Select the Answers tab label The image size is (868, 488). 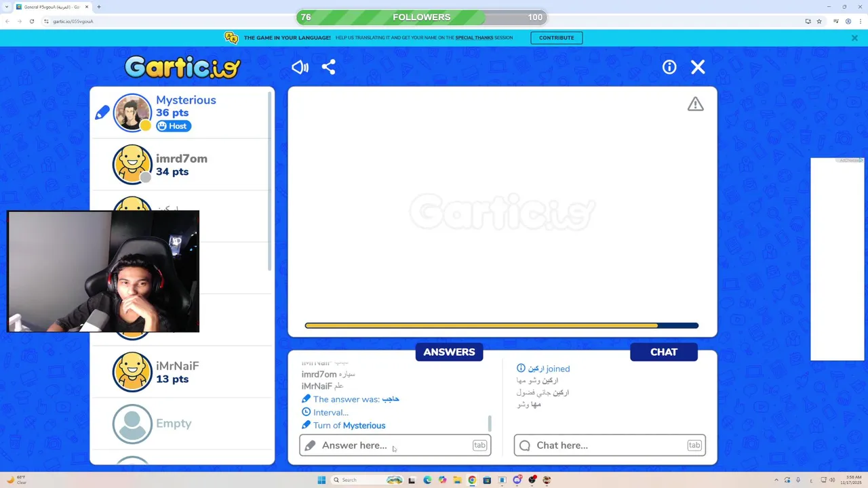(449, 352)
